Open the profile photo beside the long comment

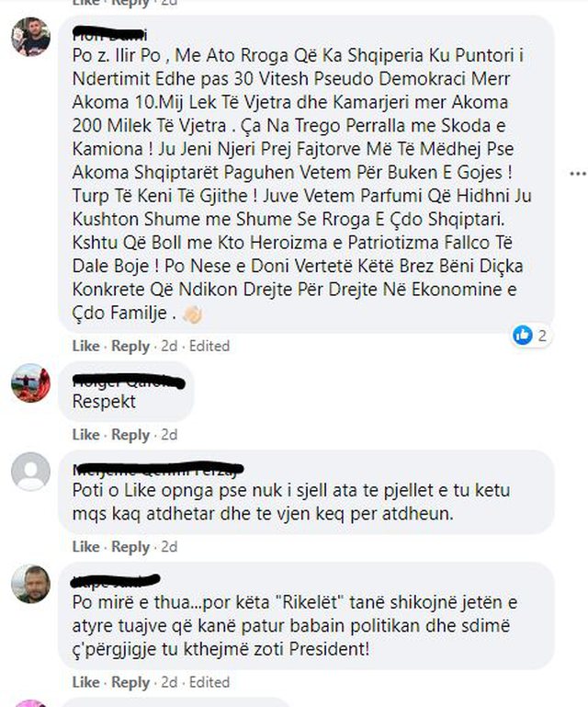click(30, 37)
